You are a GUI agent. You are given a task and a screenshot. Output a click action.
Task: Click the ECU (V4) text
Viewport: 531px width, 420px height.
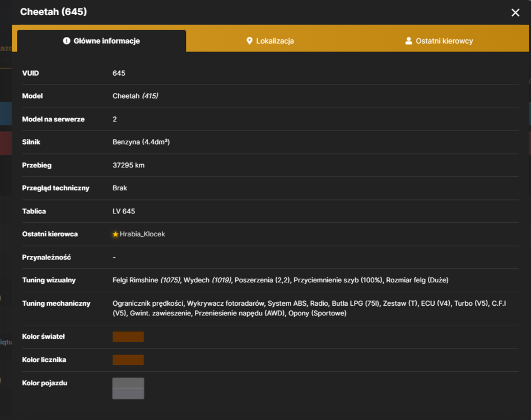point(436,304)
